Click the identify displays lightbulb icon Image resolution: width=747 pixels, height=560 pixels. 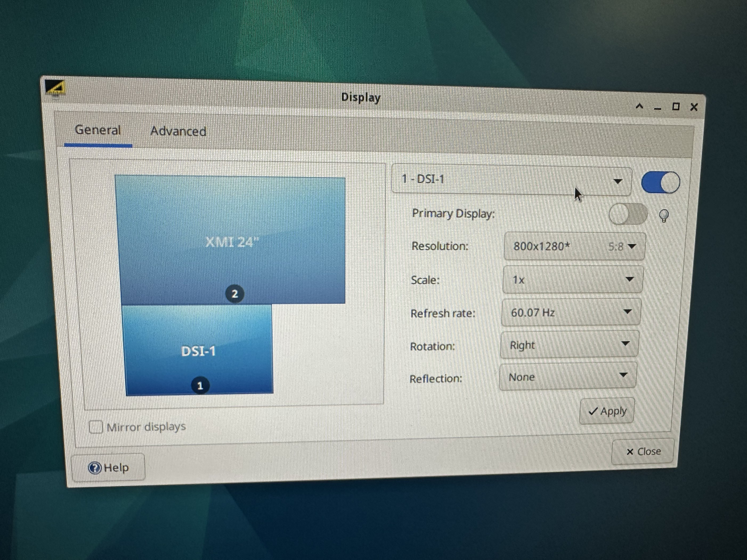[x=664, y=216]
